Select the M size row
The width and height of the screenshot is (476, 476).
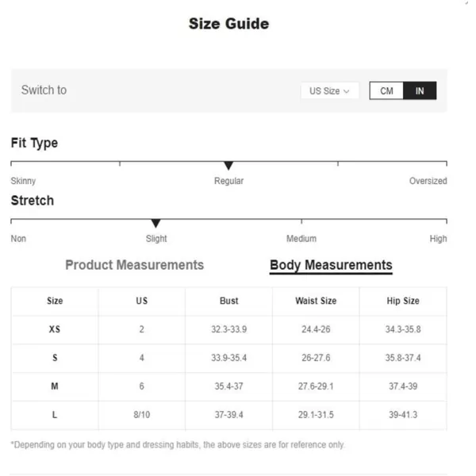coord(228,386)
